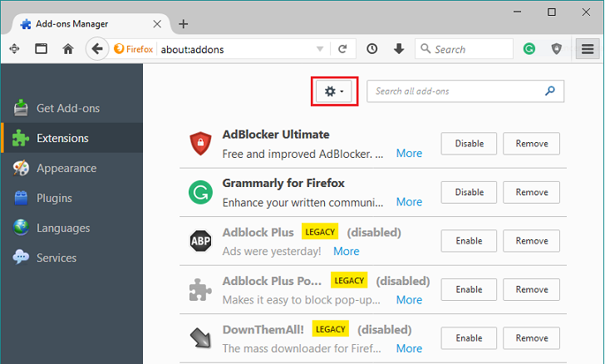Image resolution: width=605 pixels, height=364 pixels.
Task: Click the AdBlocker shield toolbar icon
Action: (557, 49)
